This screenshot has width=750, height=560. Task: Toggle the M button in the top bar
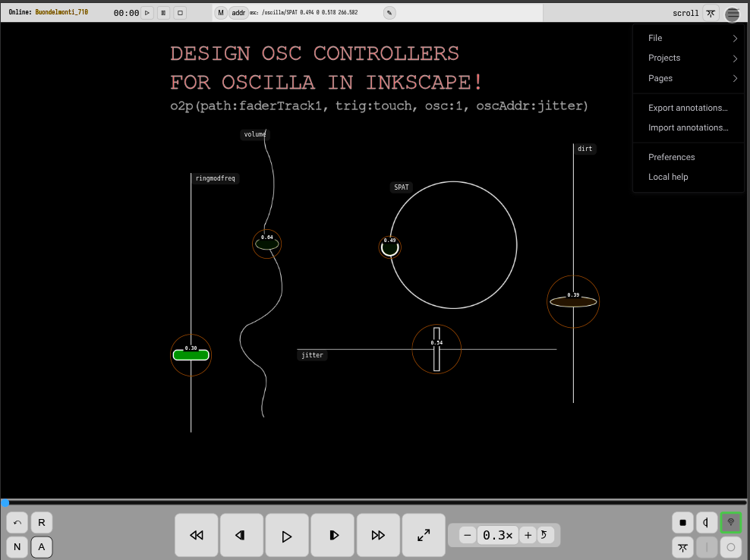pyautogui.click(x=220, y=12)
